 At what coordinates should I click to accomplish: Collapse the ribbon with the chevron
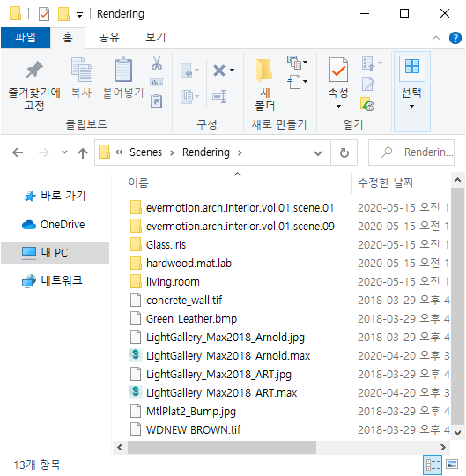(x=436, y=38)
